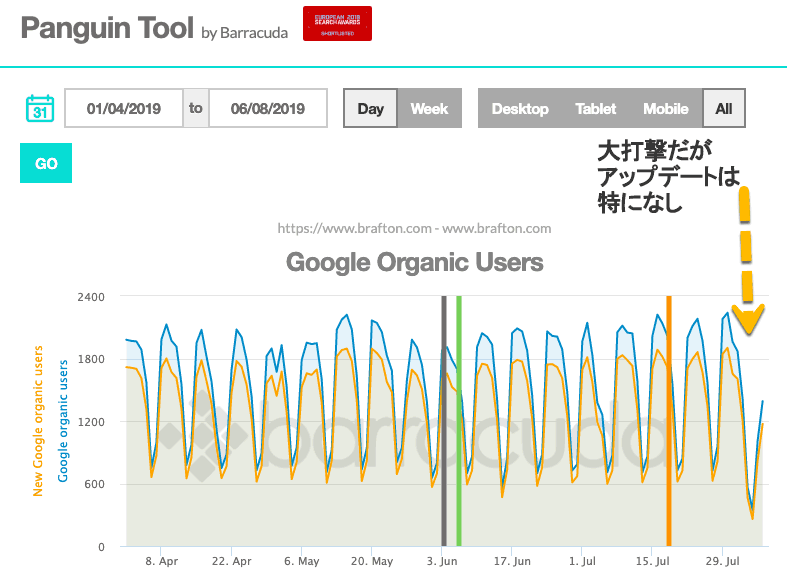Click the orange update marker line

669,420
